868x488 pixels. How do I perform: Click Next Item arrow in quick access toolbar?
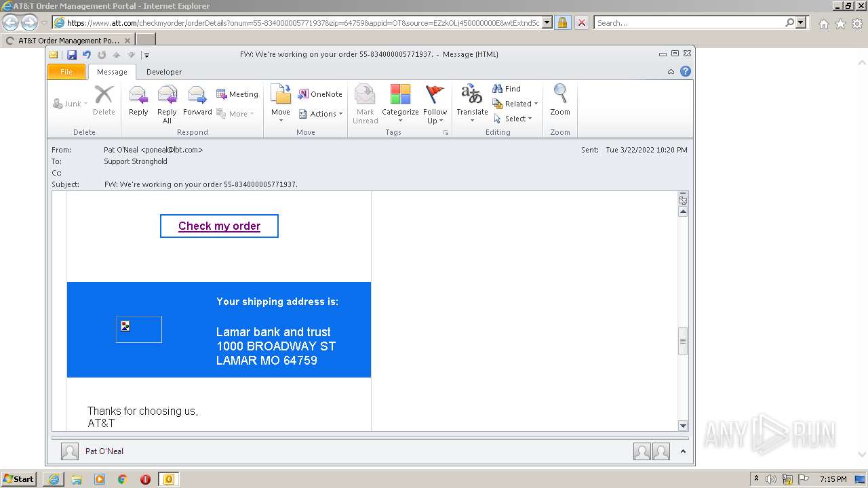pos(131,55)
